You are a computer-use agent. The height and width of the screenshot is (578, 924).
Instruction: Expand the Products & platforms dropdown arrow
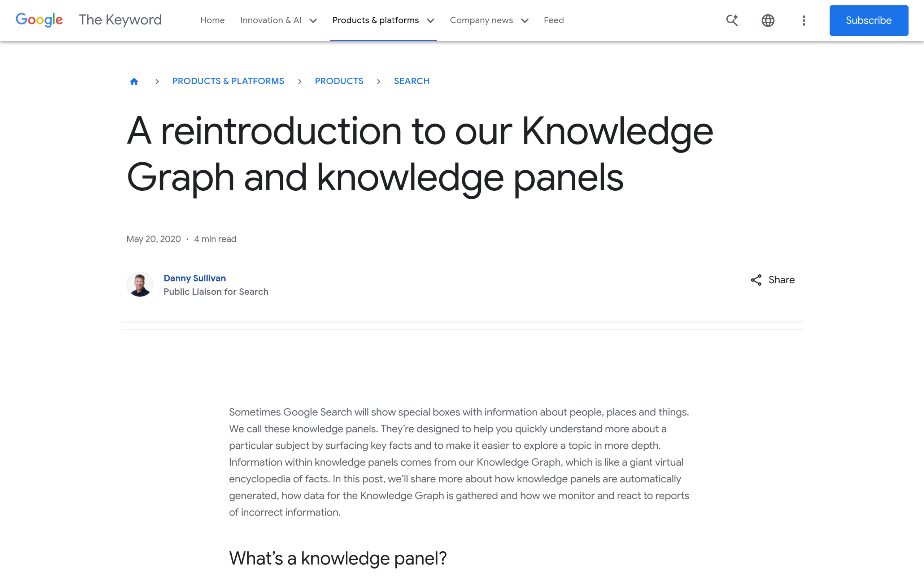pyautogui.click(x=430, y=21)
